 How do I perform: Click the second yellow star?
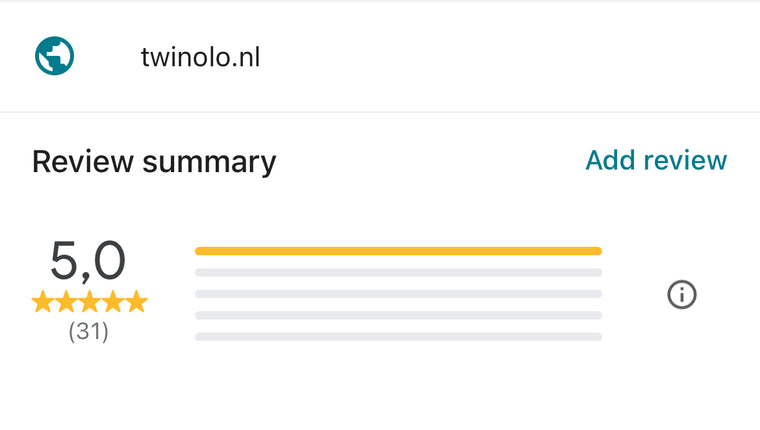tap(66, 302)
